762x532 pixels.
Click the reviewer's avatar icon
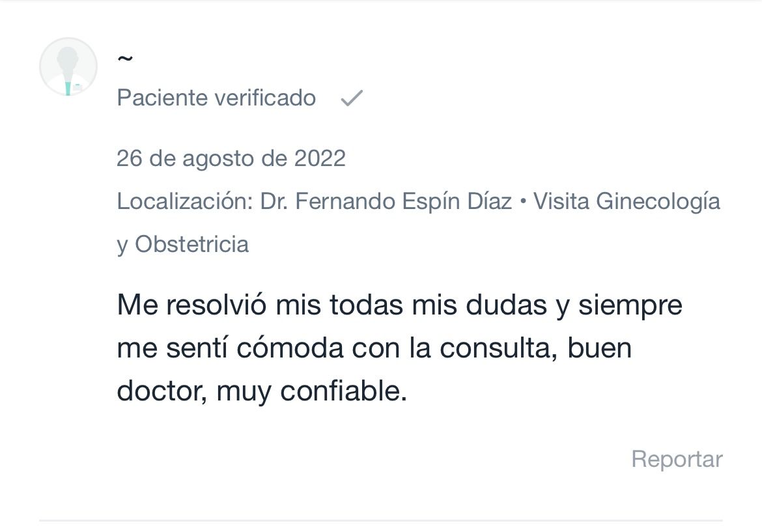pos(68,66)
